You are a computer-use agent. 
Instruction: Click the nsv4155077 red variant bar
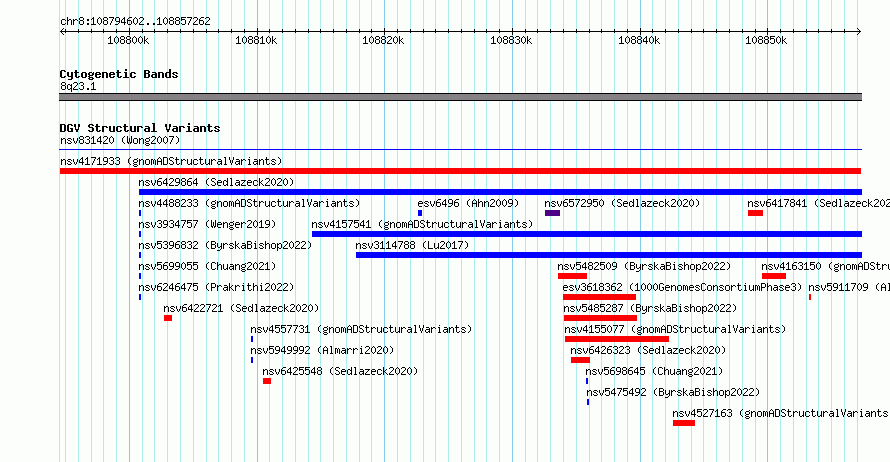[616, 339]
